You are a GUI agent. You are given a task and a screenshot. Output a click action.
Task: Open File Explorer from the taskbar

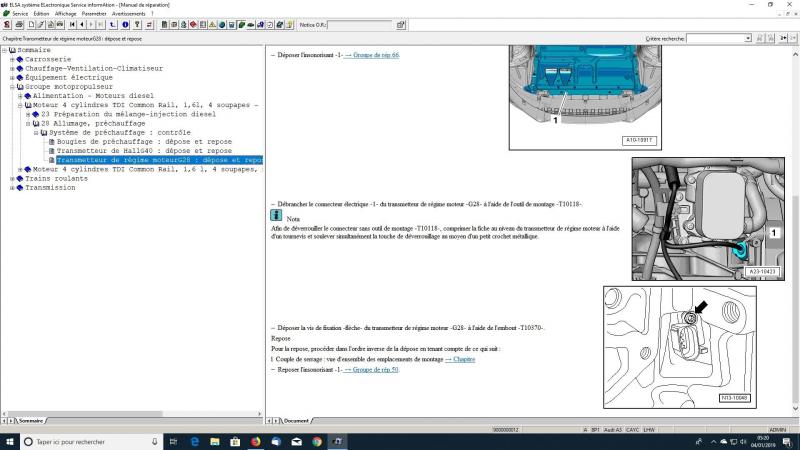tap(215, 441)
